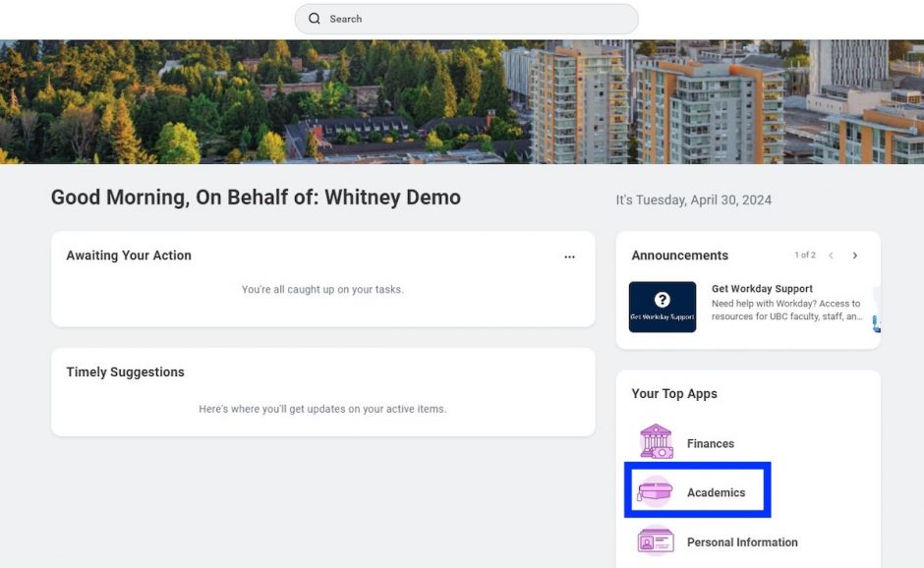Click the announcement description text about Workday help
The width and height of the screenshot is (924, 568).
786,310
